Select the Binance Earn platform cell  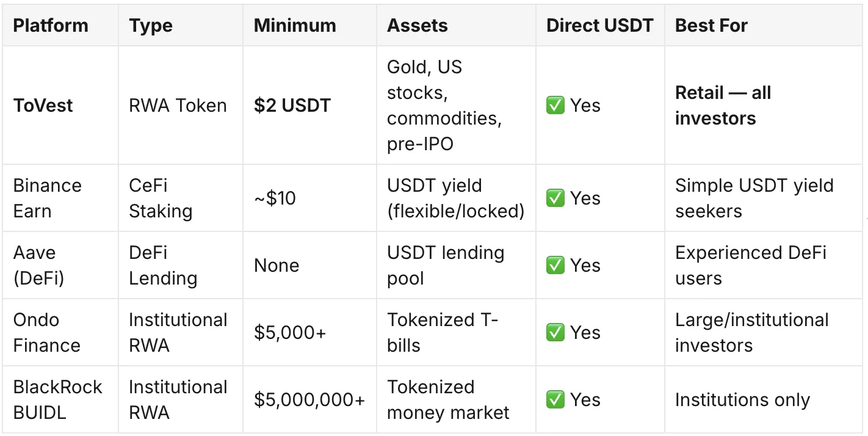(47, 198)
